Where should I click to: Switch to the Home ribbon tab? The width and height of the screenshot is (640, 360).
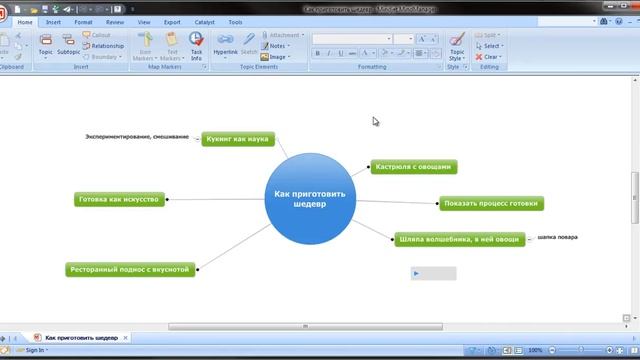[25, 22]
